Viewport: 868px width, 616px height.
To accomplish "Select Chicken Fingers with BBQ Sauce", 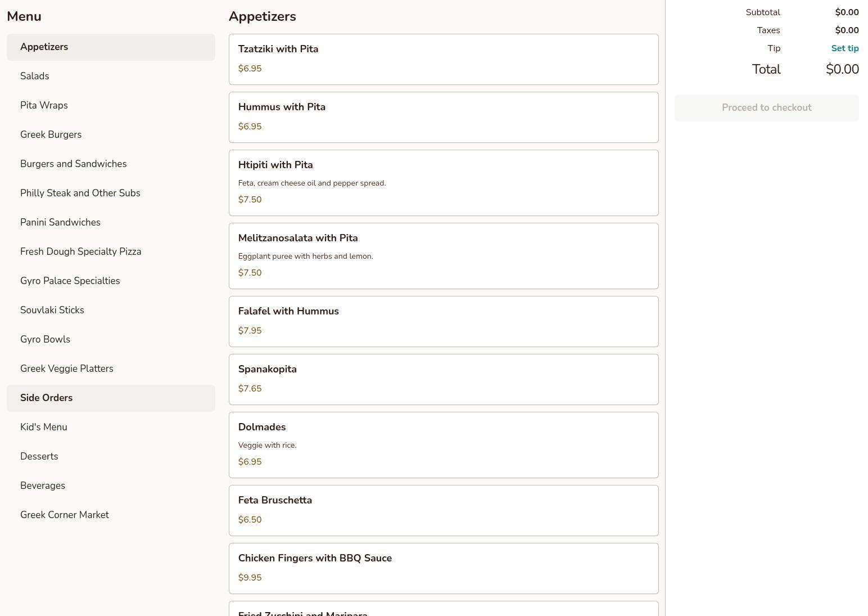I will click(443, 568).
